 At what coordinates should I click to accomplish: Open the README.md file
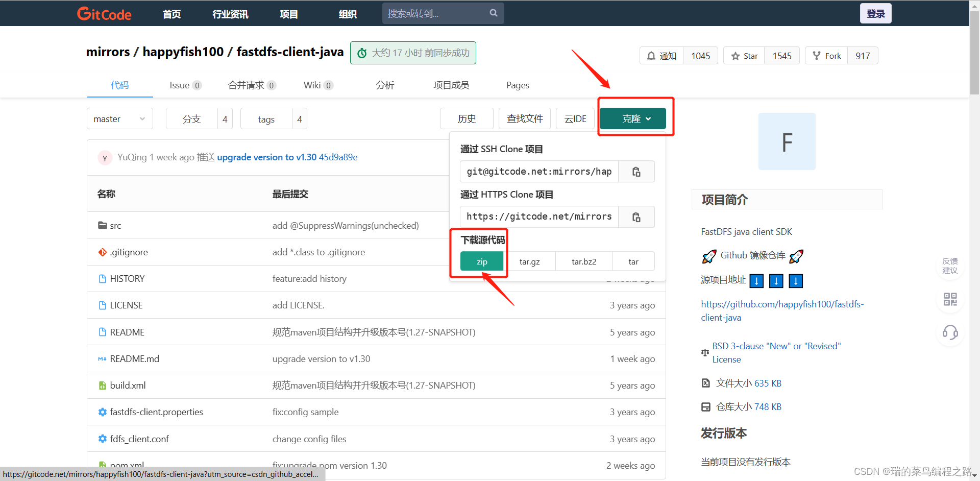click(x=135, y=359)
